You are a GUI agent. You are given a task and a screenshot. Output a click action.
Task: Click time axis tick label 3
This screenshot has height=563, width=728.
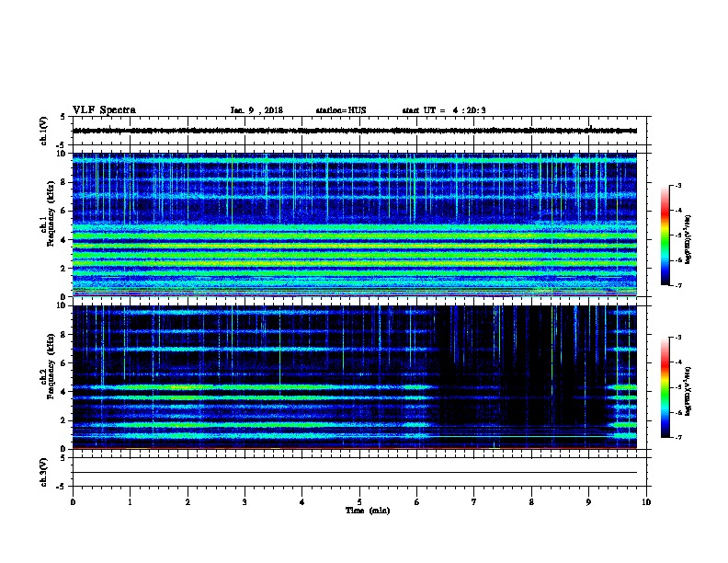(245, 501)
